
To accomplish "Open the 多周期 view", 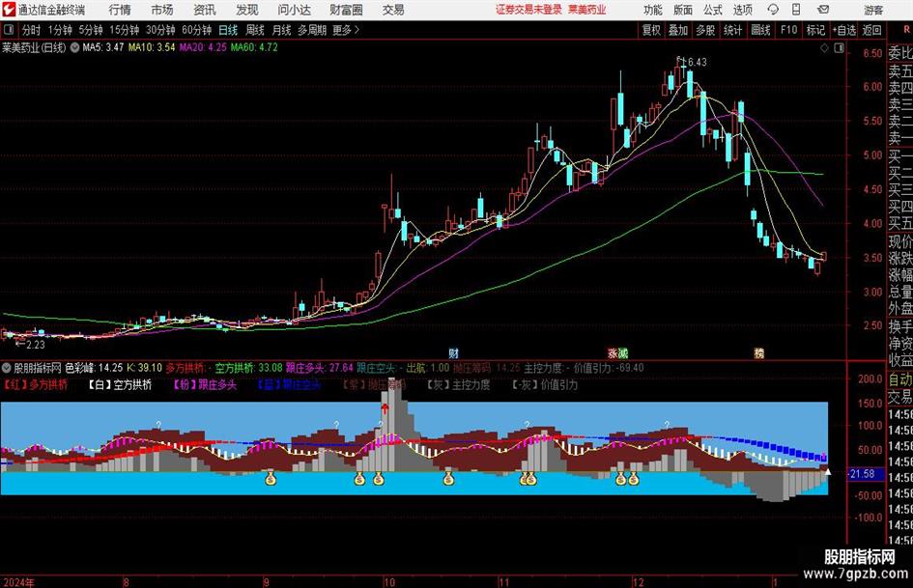I will pos(312,30).
